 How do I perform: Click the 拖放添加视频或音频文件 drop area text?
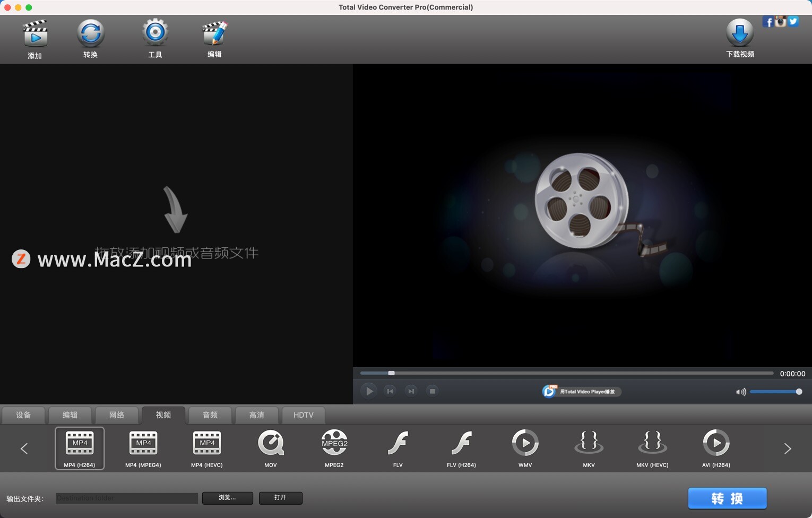tap(176, 253)
